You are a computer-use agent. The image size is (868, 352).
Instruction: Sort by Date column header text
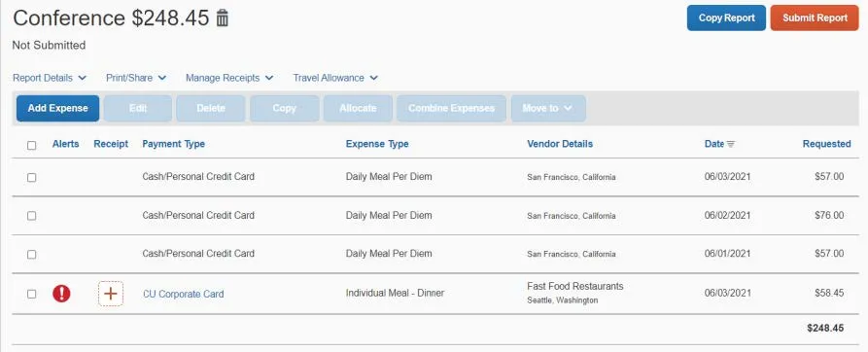pyautogui.click(x=714, y=144)
